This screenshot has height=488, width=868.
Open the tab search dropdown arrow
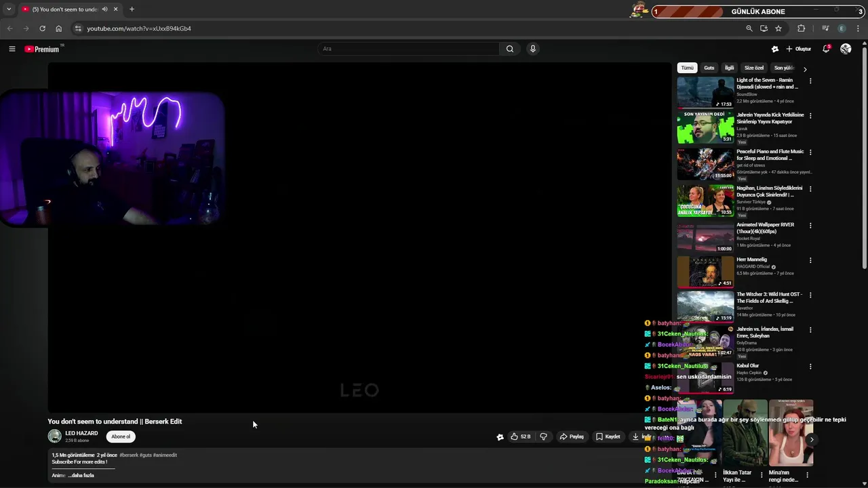click(9, 9)
